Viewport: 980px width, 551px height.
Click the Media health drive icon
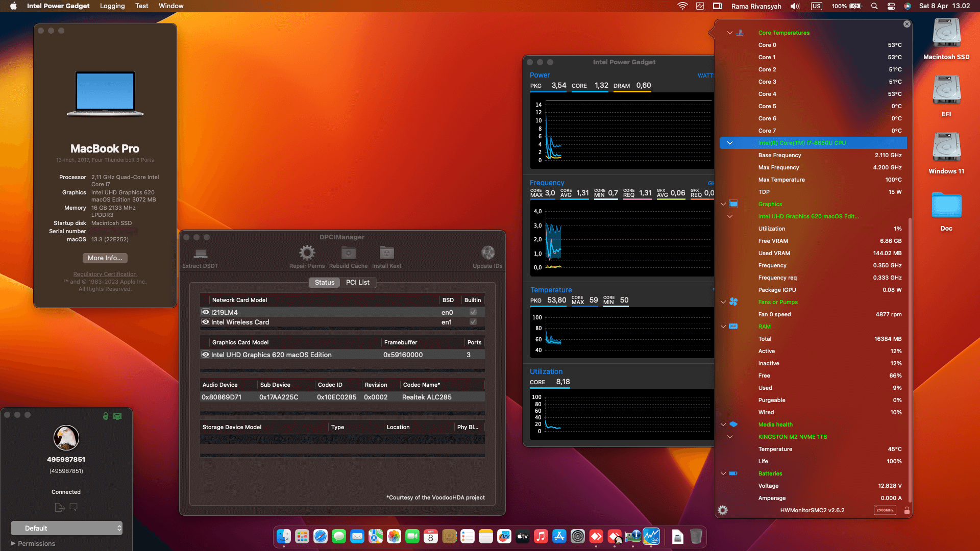733,424
